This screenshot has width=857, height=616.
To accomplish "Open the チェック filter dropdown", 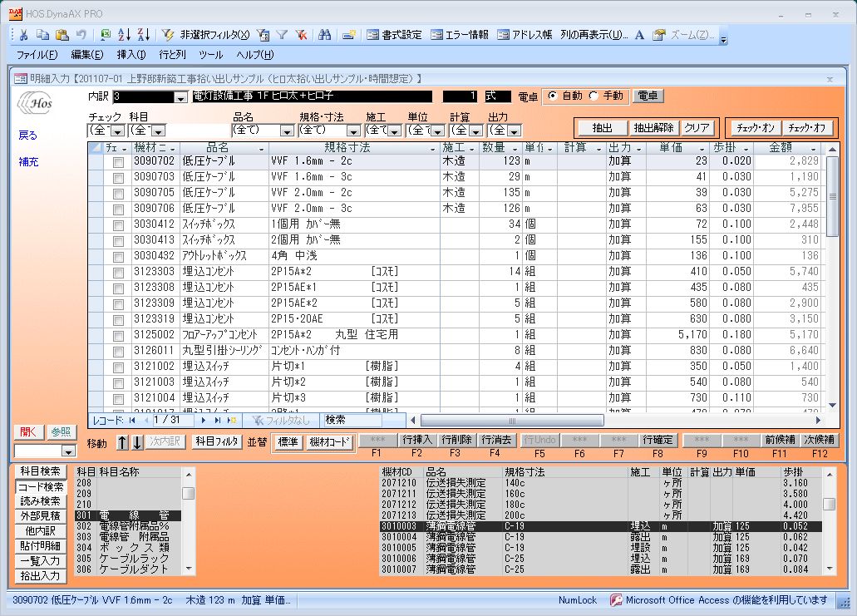I will tap(117, 131).
